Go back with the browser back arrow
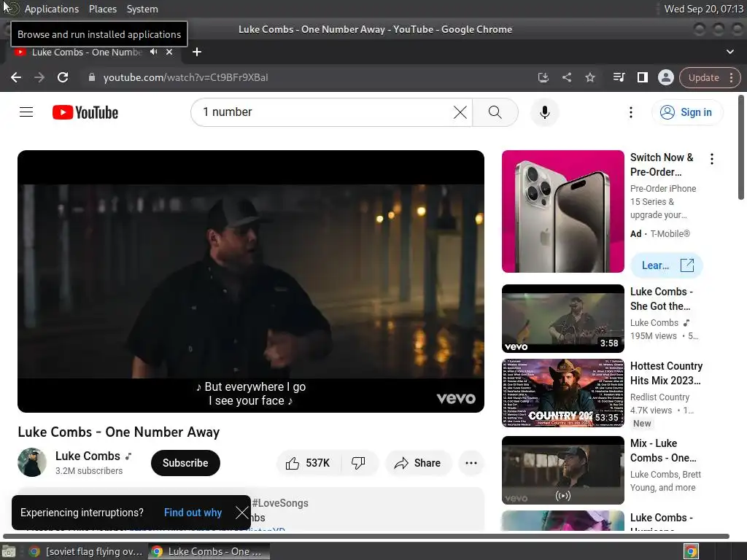Viewport: 747px width, 560px height. pyautogui.click(x=16, y=77)
